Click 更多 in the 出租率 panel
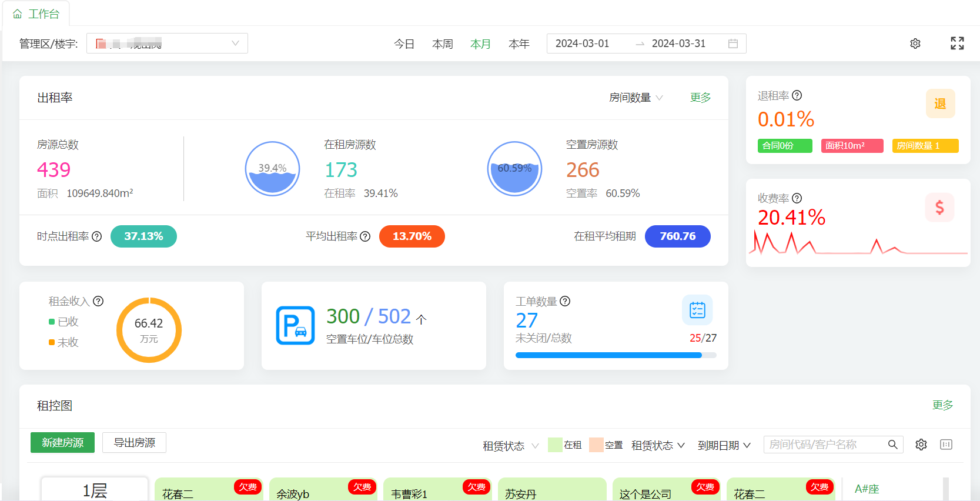Viewport: 980px width, 501px height. pyautogui.click(x=701, y=98)
